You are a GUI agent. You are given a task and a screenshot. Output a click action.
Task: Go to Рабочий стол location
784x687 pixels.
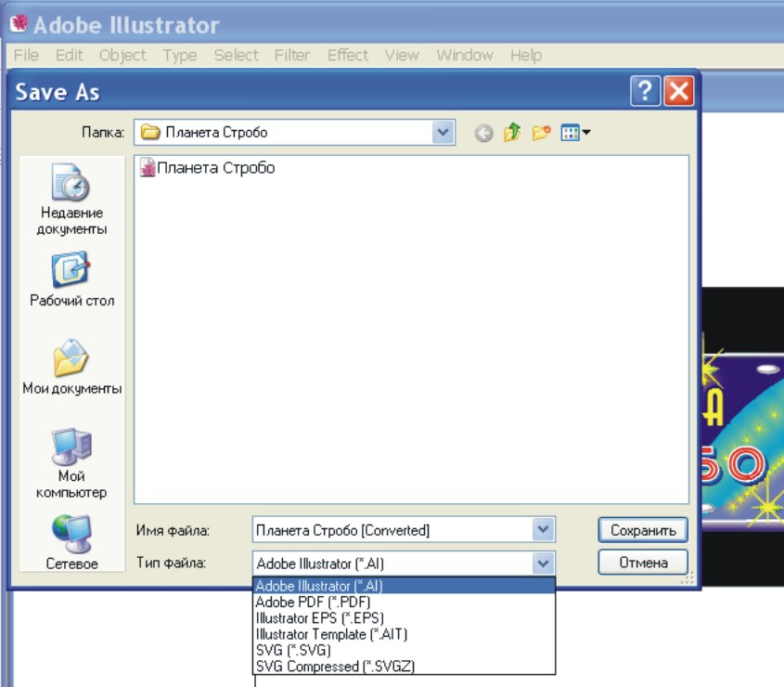coord(71,279)
